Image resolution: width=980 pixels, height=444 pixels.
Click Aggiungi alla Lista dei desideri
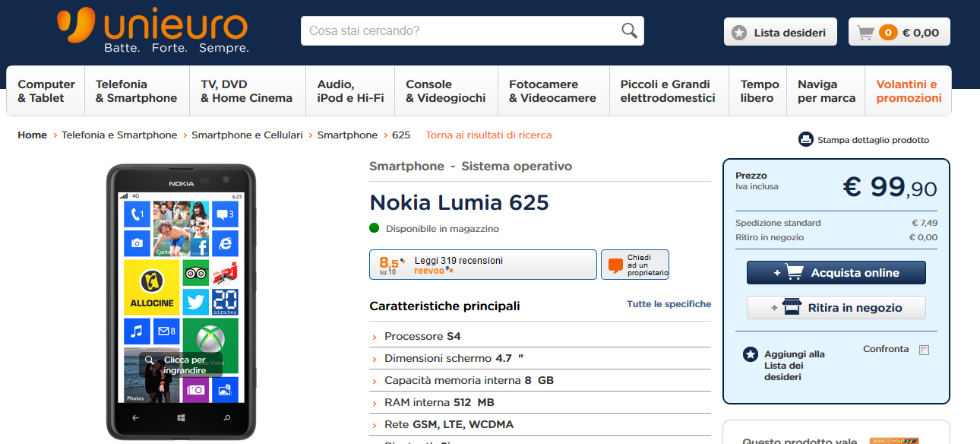(x=795, y=366)
